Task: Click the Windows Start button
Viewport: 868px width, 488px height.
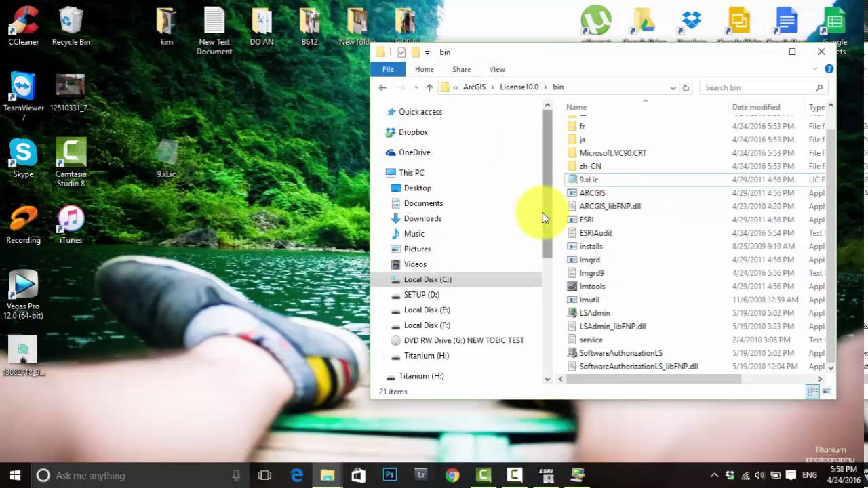Action: 15,475
